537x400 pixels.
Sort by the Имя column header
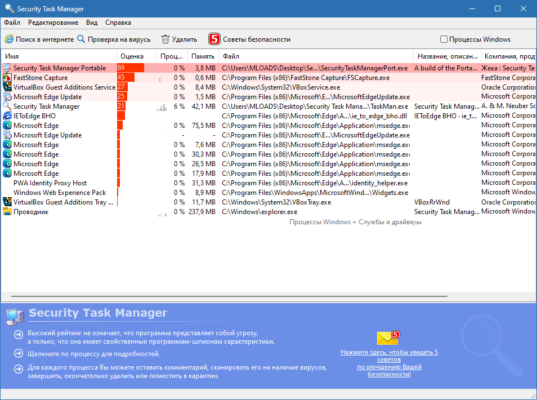(59, 56)
